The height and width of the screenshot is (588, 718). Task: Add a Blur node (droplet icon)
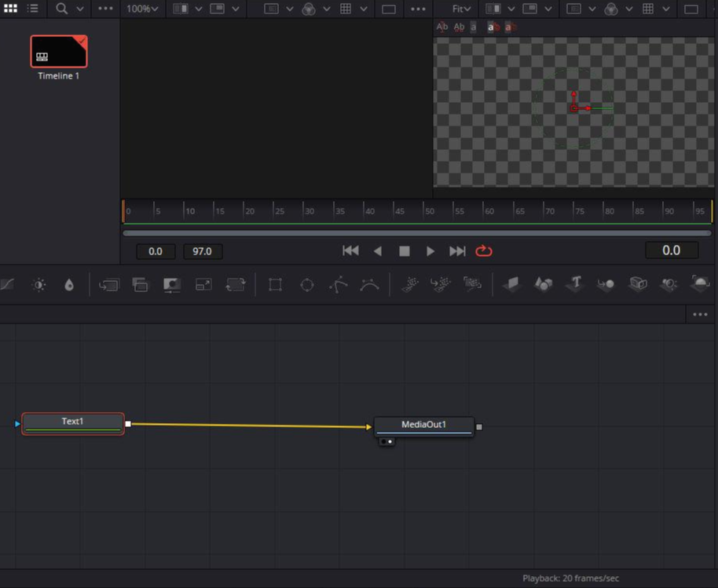(69, 285)
